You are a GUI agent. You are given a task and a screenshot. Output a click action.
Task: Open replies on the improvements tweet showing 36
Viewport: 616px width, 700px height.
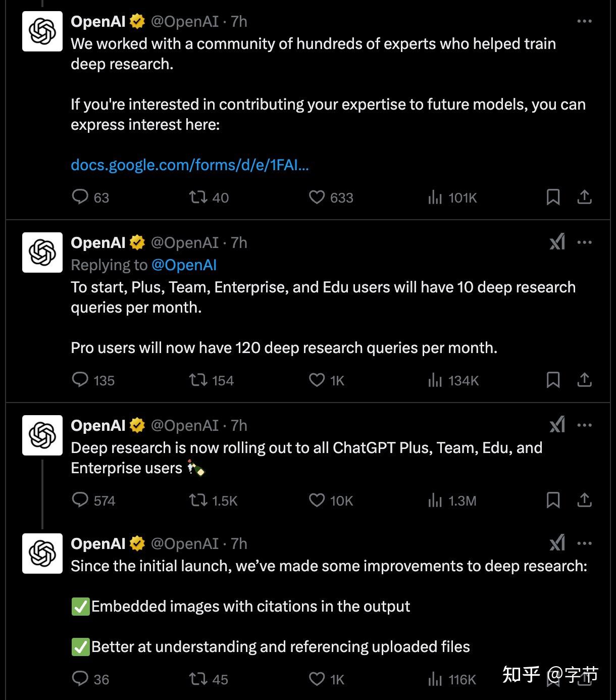click(x=81, y=679)
